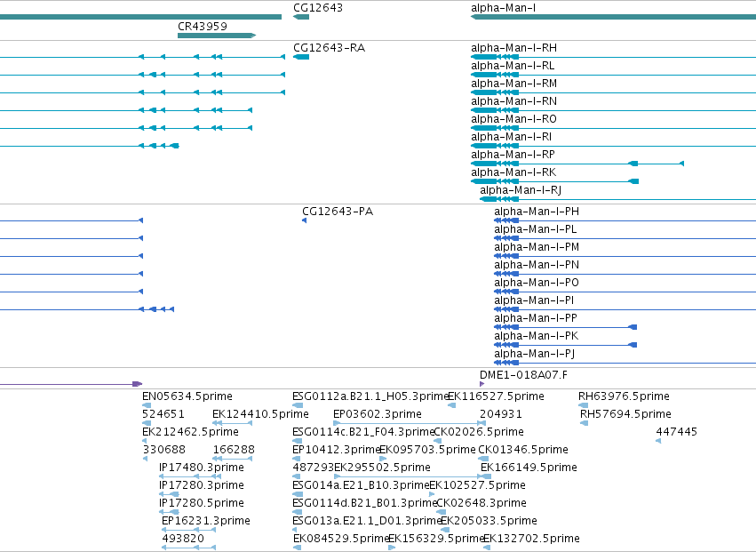The width and height of the screenshot is (756, 552).
Task: Click the CR43959 gene bar glyph
Action: coord(217,36)
